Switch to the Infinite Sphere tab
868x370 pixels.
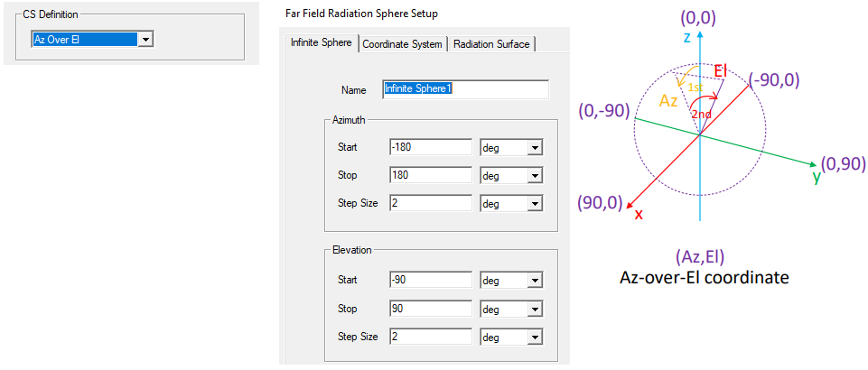click(x=322, y=43)
